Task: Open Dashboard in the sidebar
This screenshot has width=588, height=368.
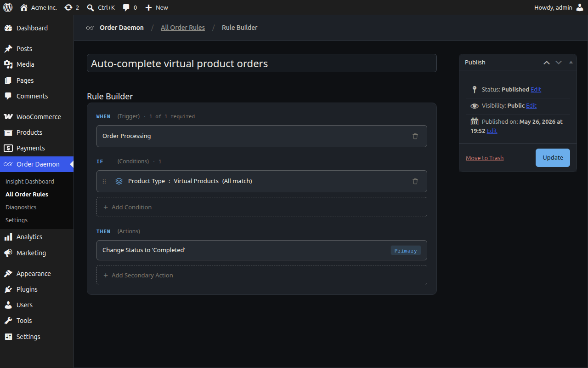Action: pos(37,28)
